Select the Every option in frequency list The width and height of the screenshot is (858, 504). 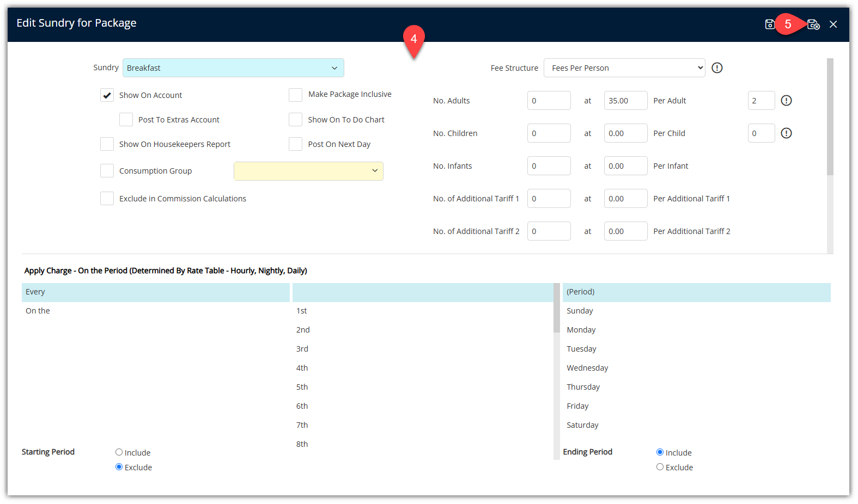pyautogui.click(x=156, y=292)
